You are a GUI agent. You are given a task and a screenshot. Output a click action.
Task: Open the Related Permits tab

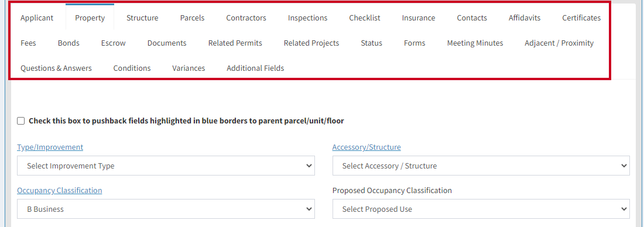coord(235,43)
